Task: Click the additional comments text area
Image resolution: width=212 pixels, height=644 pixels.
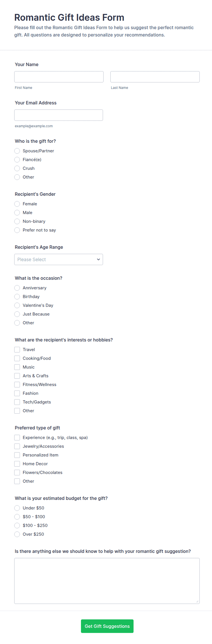Action: [107, 581]
